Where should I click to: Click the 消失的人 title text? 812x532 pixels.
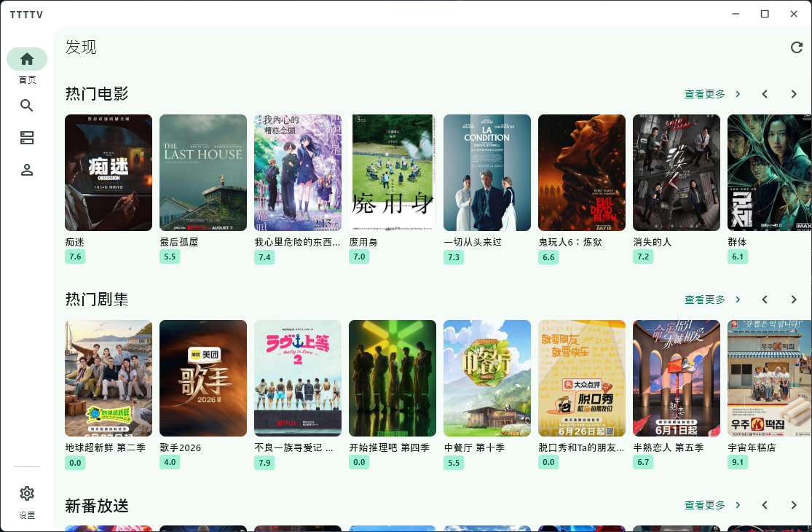(653, 242)
